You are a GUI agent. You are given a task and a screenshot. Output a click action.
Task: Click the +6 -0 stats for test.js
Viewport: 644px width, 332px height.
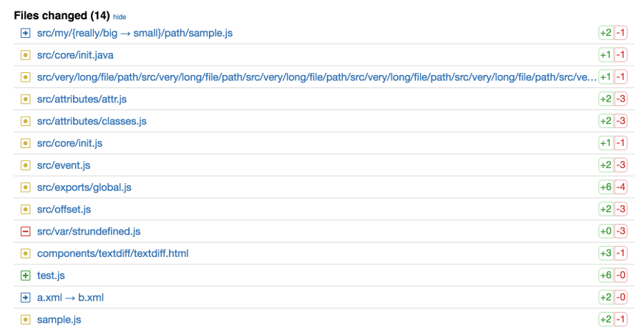click(x=613, y=275)
